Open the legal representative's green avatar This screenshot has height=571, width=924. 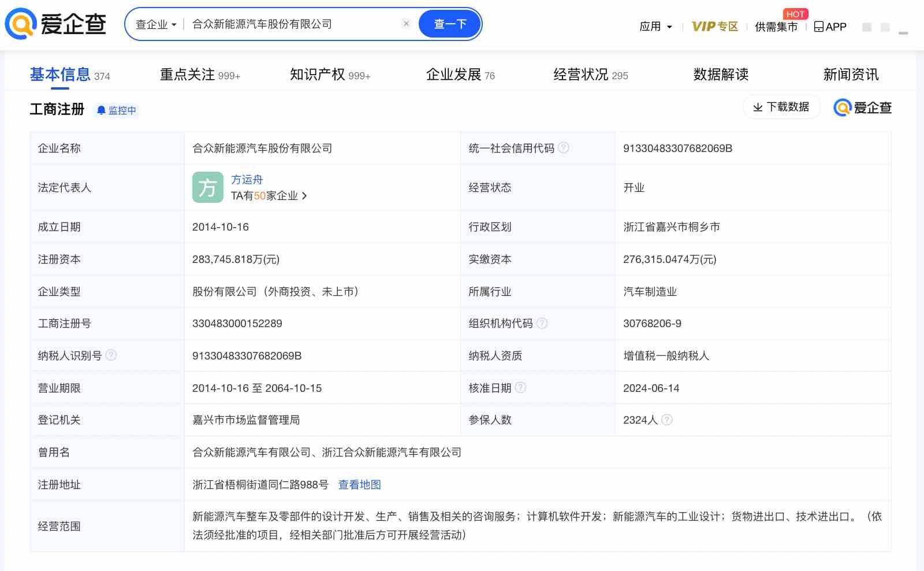tap(207, 187)
